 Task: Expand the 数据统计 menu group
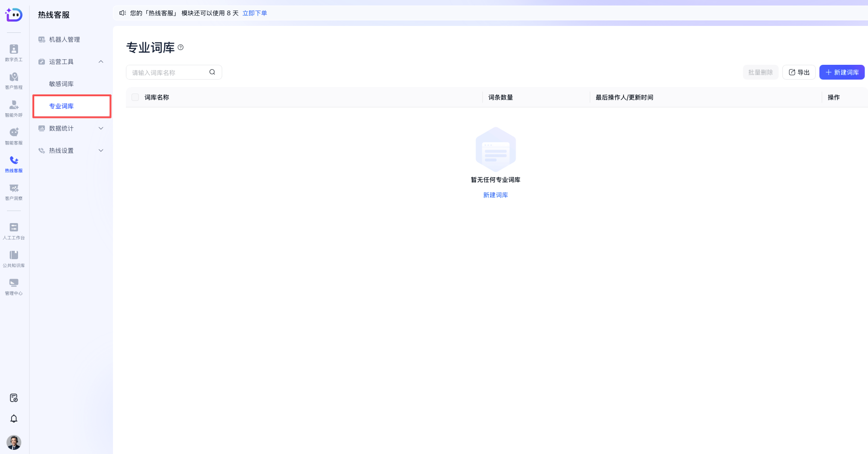pos(101,128)
